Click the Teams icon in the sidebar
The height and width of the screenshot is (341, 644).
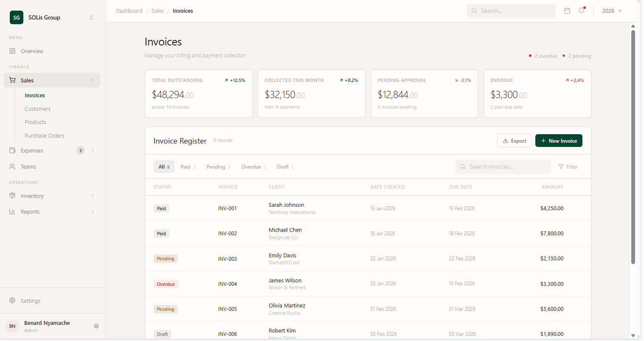[x=13, y=166]
